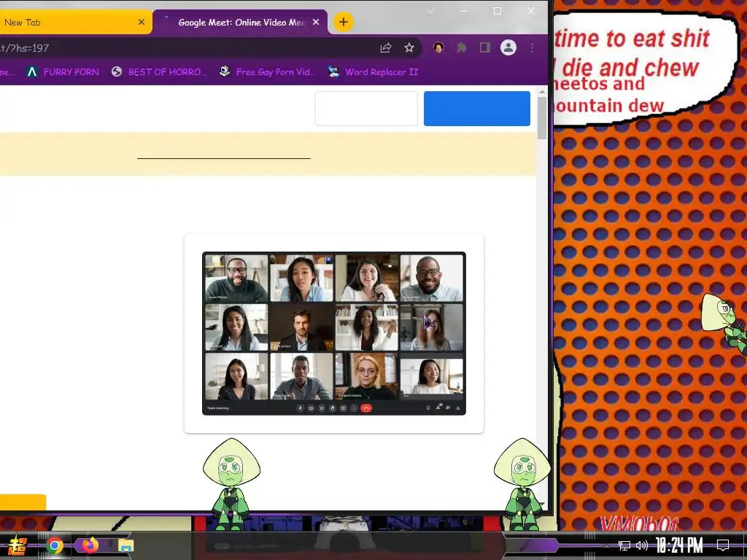This screenshot has width=747, height=560.
Task: Click the underlined link in the yellow banner
Action: [224, 155]
